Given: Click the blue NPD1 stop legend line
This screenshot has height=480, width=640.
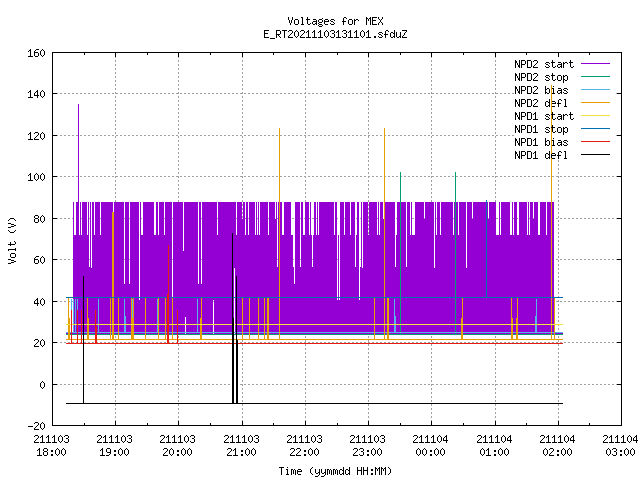Looking at the screenshot, I should coord(596,129).
